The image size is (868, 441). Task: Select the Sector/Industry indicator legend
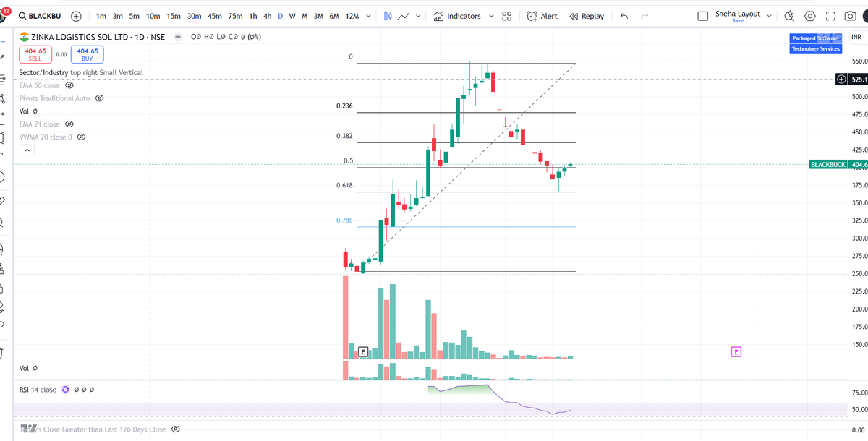coord(81,72)
